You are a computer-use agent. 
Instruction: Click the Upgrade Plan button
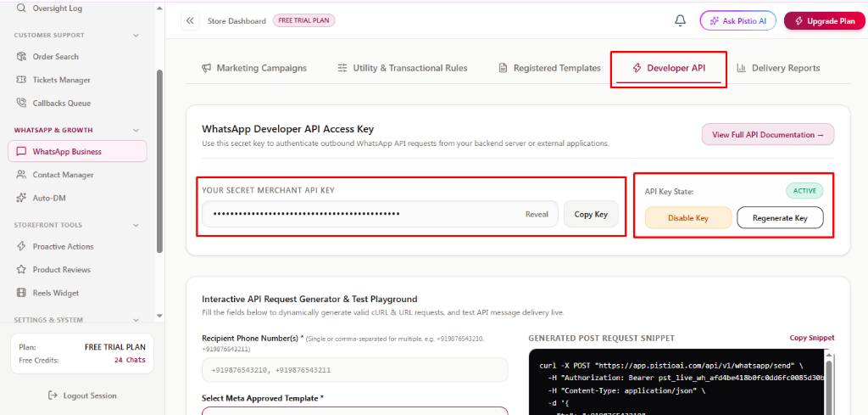(825, 20)
